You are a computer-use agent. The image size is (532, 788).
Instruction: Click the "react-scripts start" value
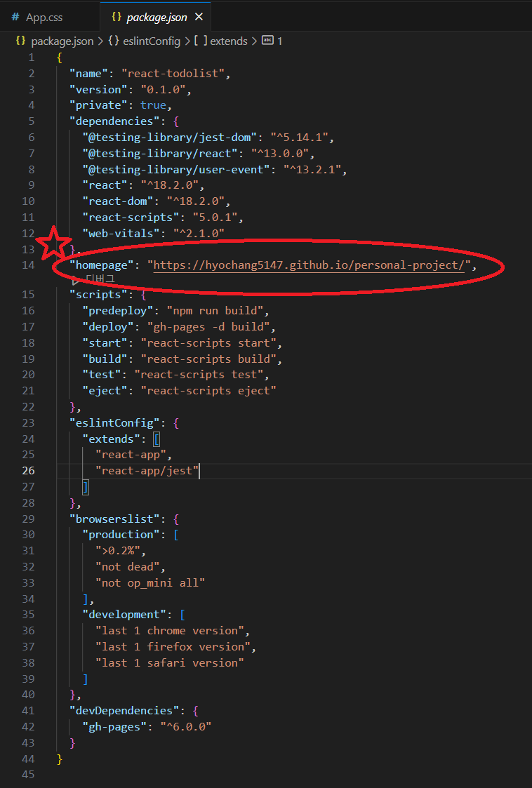coord(208,342)
